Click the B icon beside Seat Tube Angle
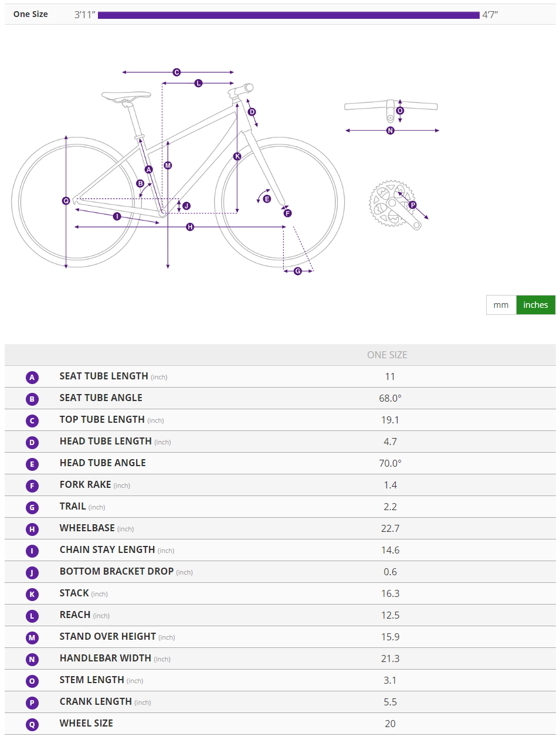Viewport: 560px width, 740px height. pos(32,399)
